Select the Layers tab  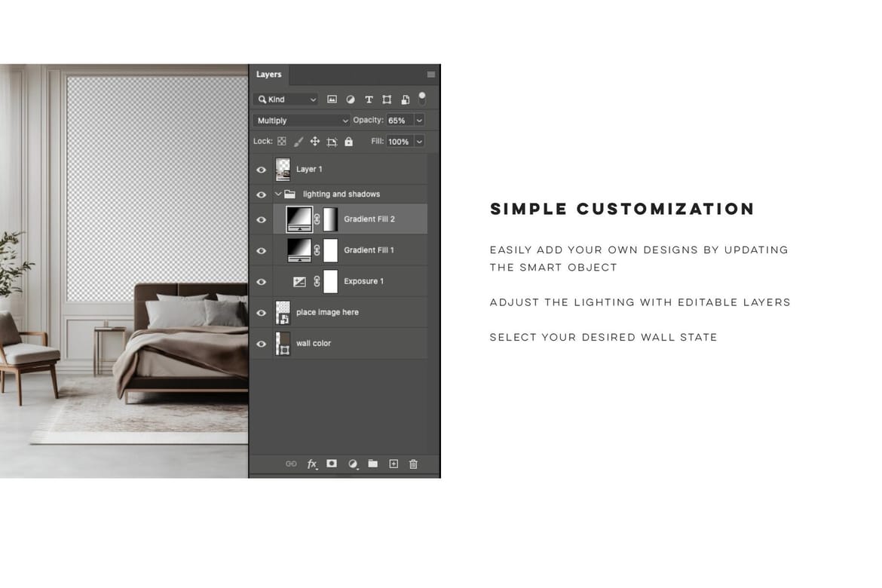point(269,75)
